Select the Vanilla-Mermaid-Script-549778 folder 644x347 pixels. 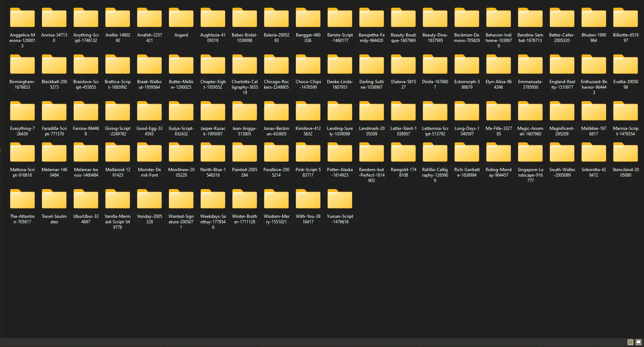coord(117,209)
